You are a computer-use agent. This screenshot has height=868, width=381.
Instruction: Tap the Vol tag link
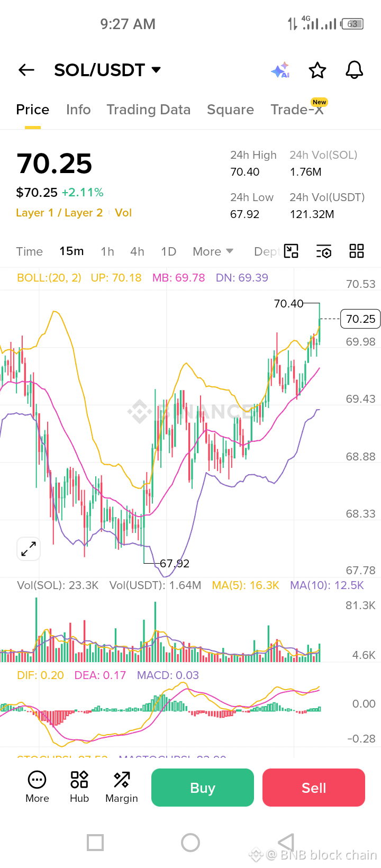coord(123,213)
